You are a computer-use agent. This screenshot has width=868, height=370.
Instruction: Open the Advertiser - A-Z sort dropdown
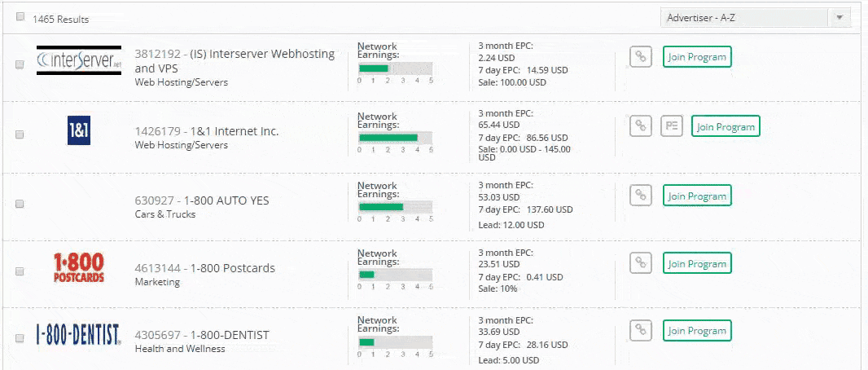pos(756,18)
